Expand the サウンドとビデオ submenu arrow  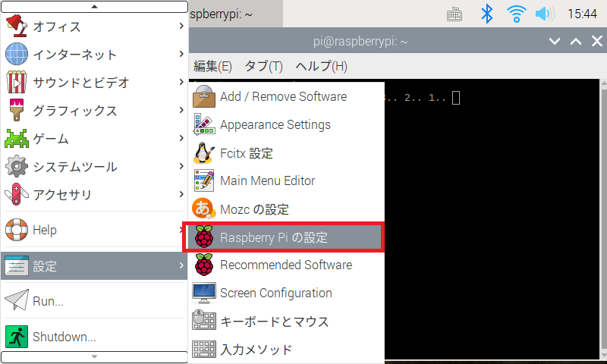pos(181,82)
